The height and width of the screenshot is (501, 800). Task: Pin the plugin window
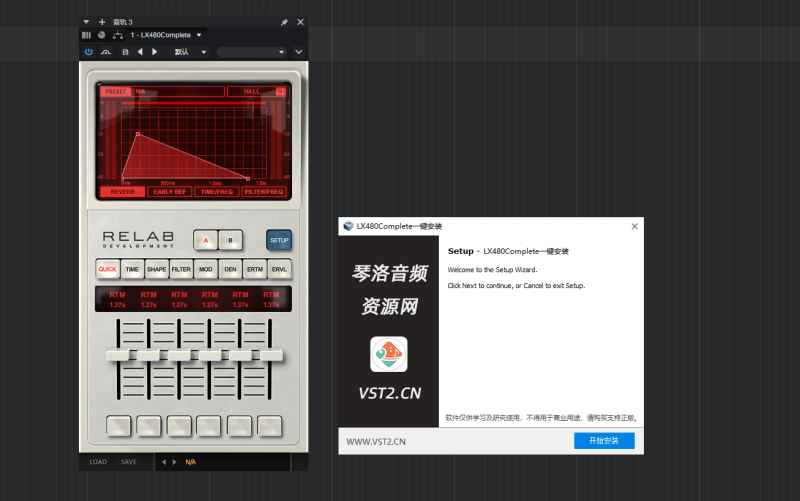(284, 21)
